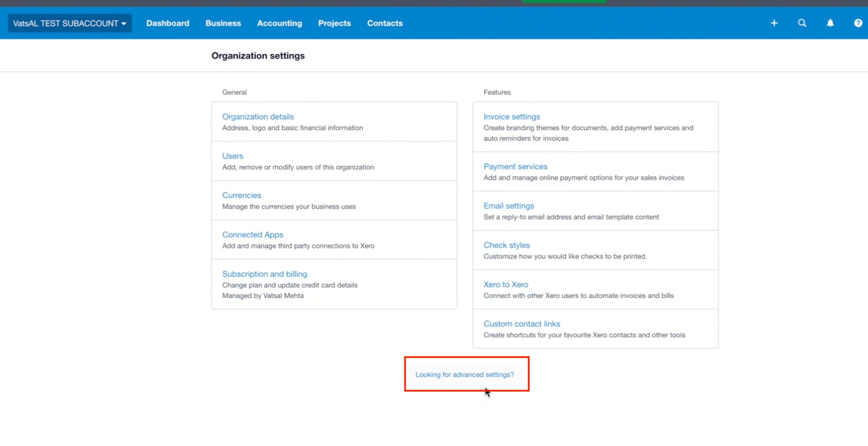Open the Contacts menu
Viewport: 868px width, 446px height.
pyautogui.click(x=384, y=23)
